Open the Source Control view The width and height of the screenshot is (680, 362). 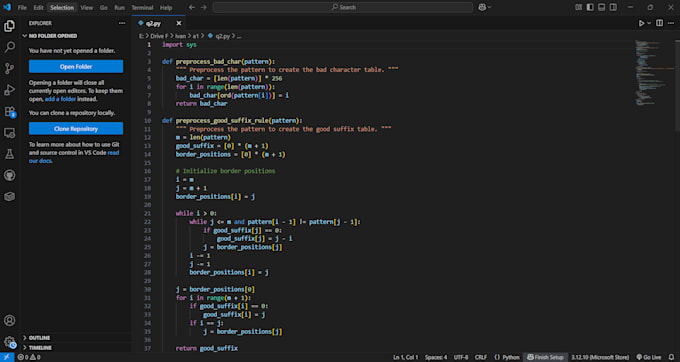[10, 68]
